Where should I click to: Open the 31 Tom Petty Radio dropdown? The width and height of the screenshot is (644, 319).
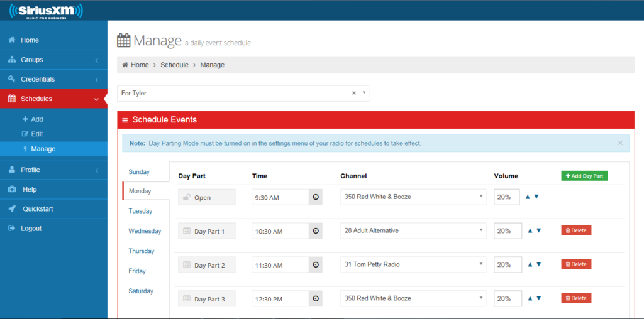481,264
